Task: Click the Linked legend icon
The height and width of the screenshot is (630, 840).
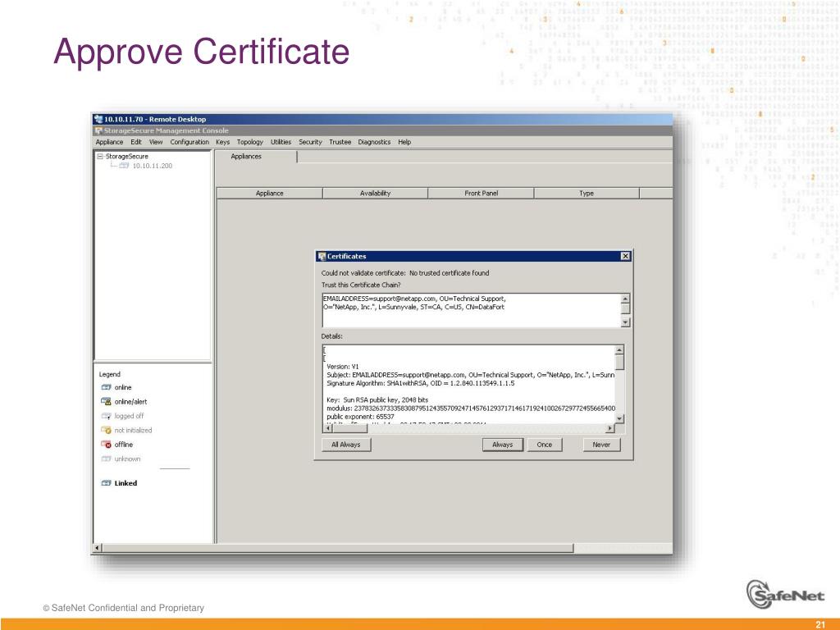Action: click(106, 483)
